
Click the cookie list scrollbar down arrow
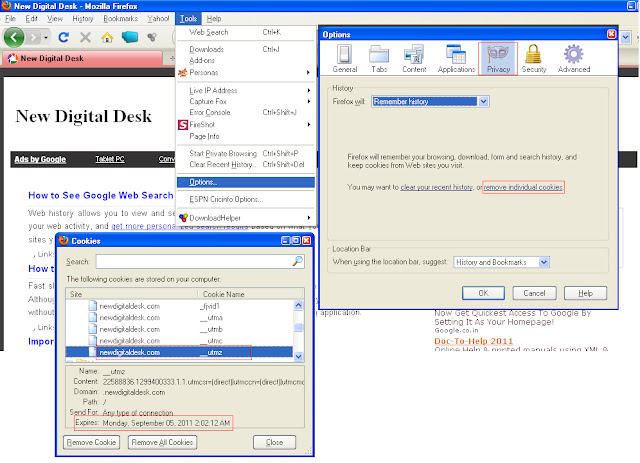pyautogui.click(x=298, y=356)
